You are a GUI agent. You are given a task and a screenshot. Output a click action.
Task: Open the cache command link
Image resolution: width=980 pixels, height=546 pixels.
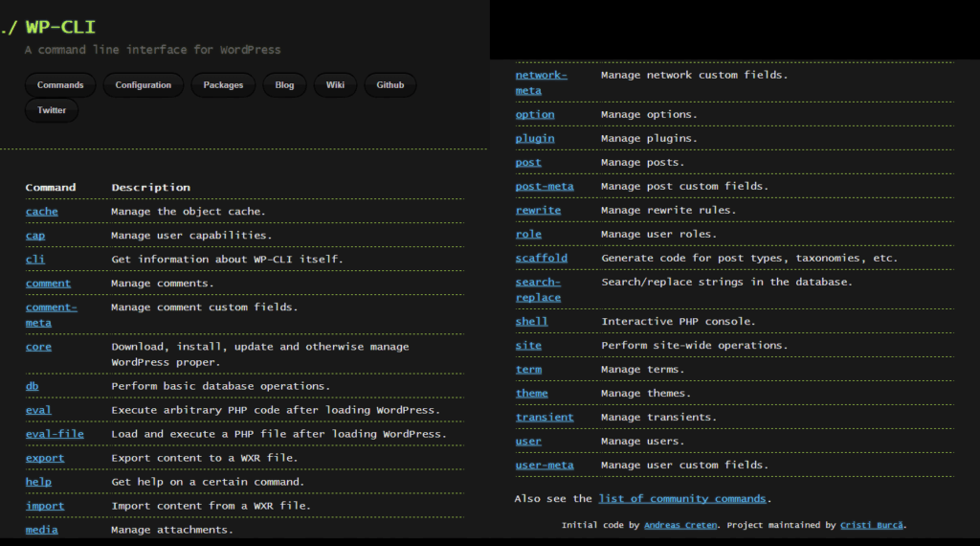[42, 212]
